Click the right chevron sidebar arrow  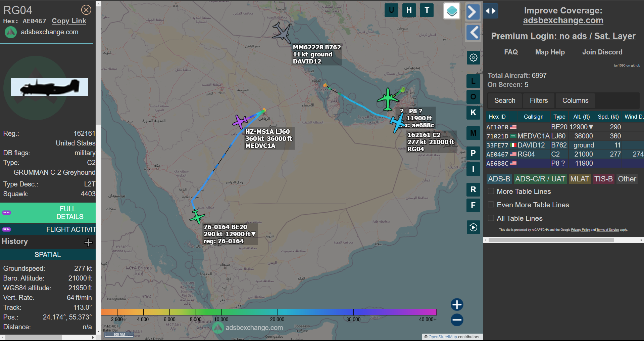473,12
